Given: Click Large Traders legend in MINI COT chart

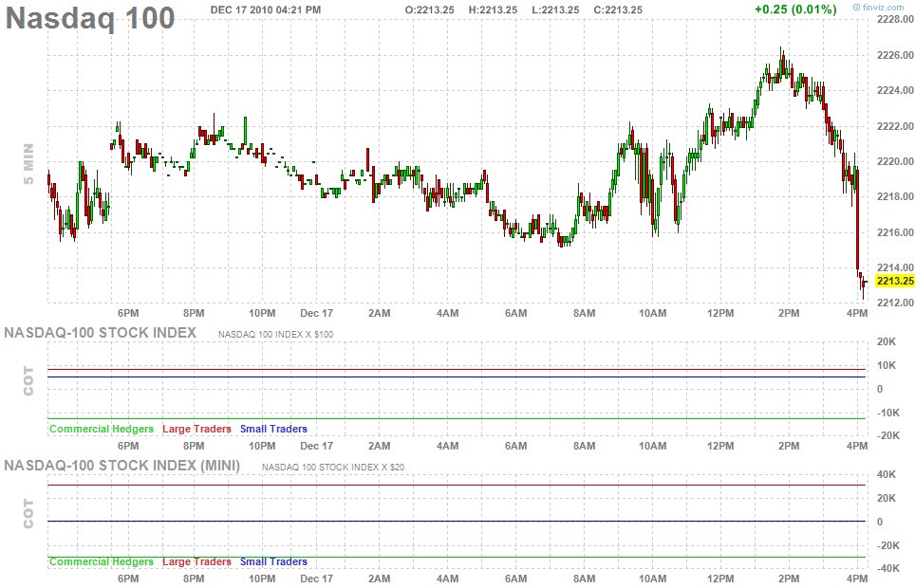Looking at the screenshot, I should point(196,561).
